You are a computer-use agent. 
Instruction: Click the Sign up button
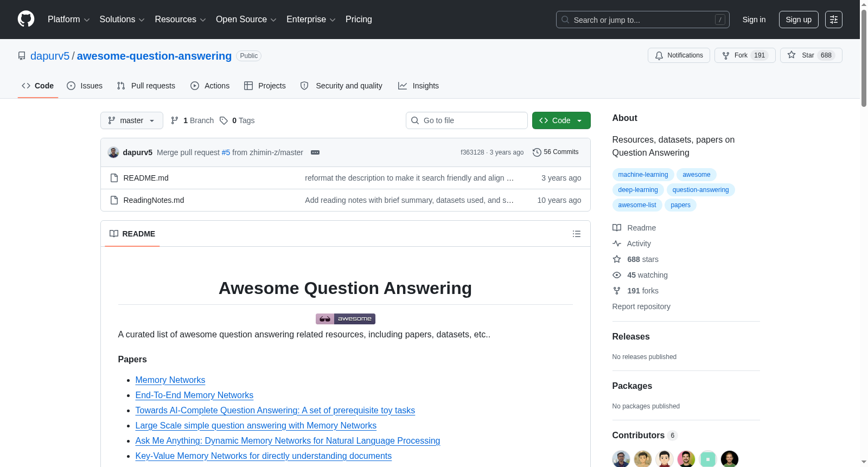click(x=799, y=20)
